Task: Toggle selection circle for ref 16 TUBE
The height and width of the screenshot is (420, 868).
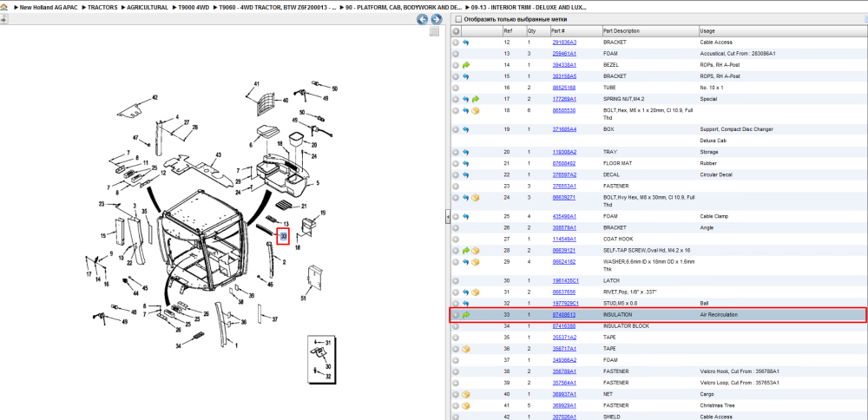Action: [456, 88]
